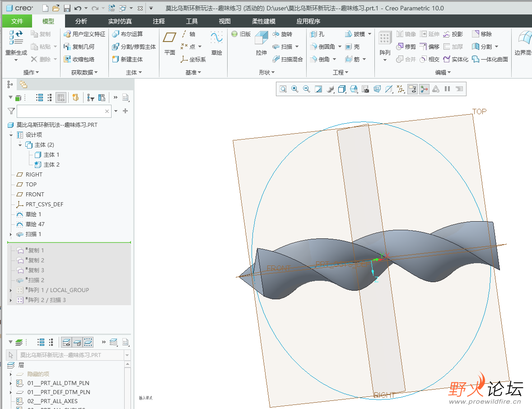Viewport: 532px width, 409px height.
Task: Open the 工程 group dropdown
Action: pyautogui.click(x=341, y=72)
